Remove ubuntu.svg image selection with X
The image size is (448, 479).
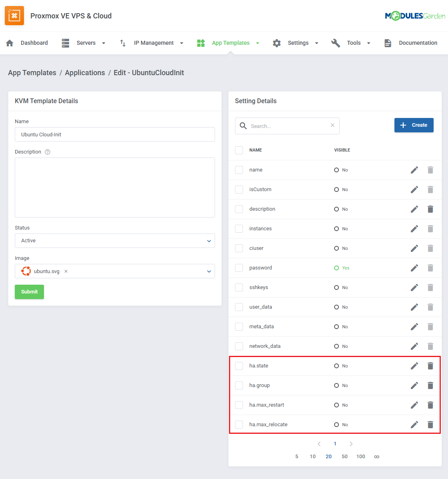click(x=66, y=271)
